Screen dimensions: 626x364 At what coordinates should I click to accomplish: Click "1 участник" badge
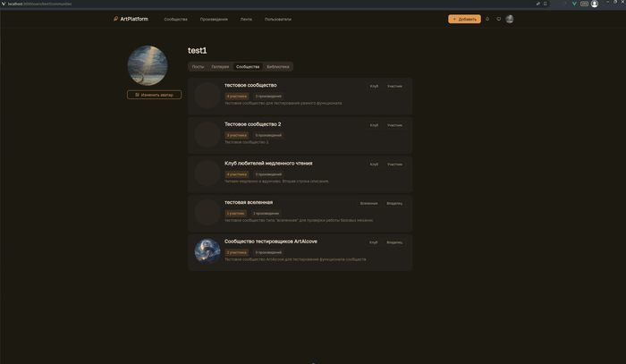pos(235,214)
